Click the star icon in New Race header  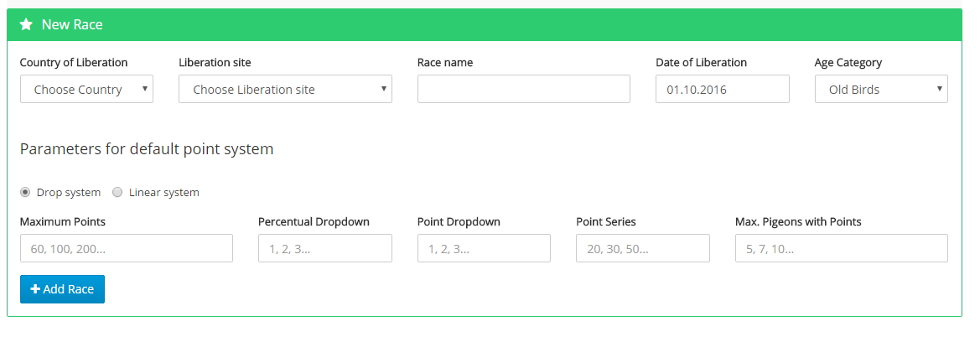(x=26, y=25)
